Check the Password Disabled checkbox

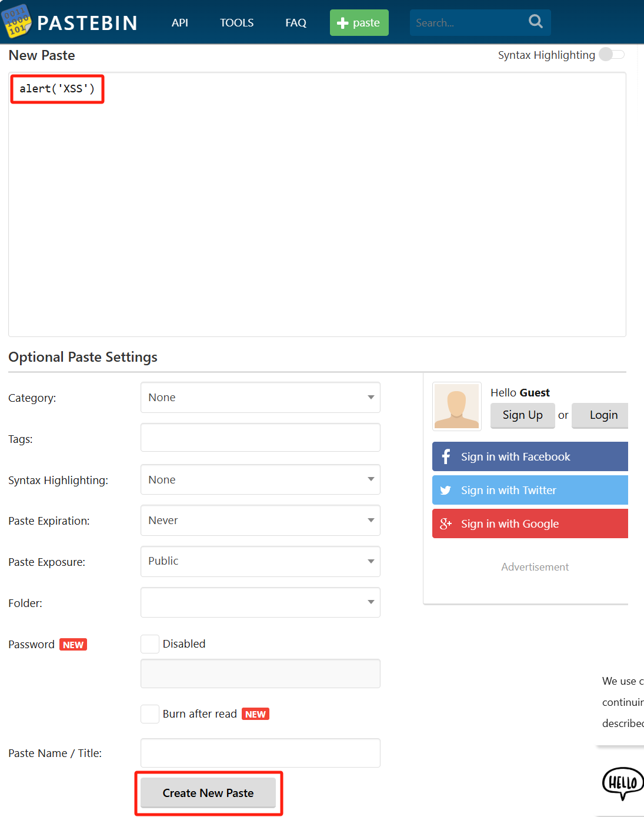coord(150,644)
